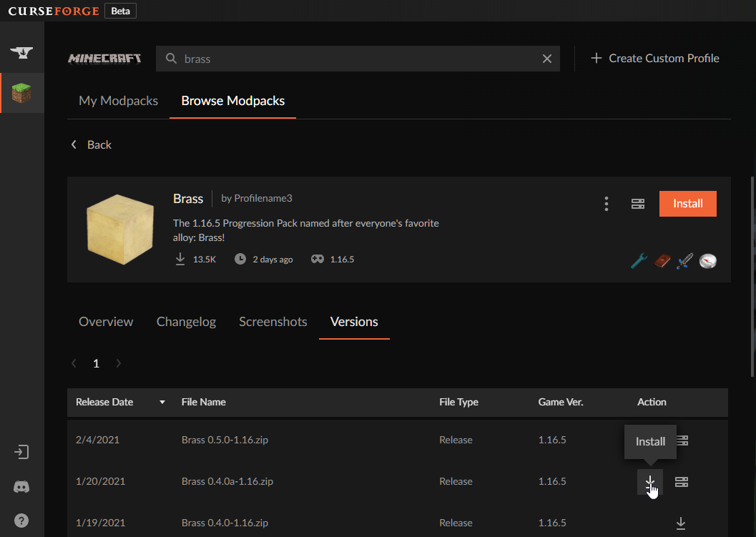Select Browse Modpacks tab
This screenshot has height=537, width=756.
pyautogui.click(x=233, y=101)
